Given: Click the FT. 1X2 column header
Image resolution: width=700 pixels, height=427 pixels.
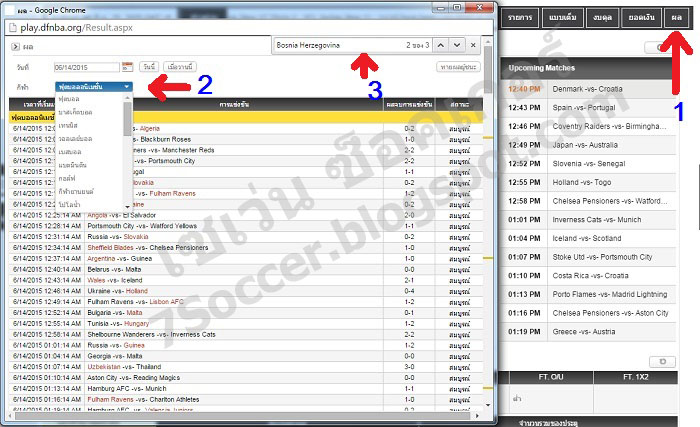Looking at the screenshot, I should (636, 377).
